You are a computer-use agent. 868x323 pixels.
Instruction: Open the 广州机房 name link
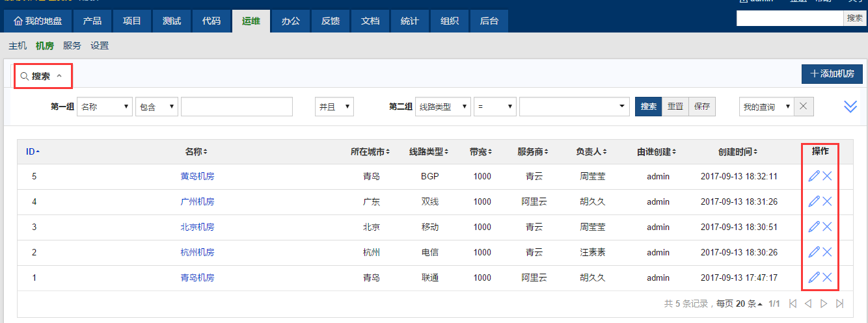197,201
